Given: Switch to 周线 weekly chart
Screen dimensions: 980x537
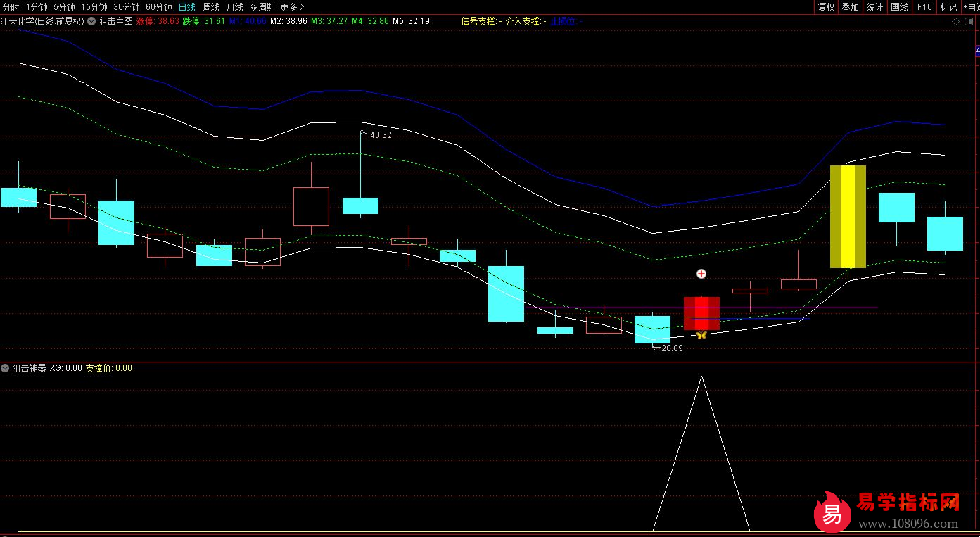Looking at the screenshot, I should pyautogui.click(x=211, y=7).
